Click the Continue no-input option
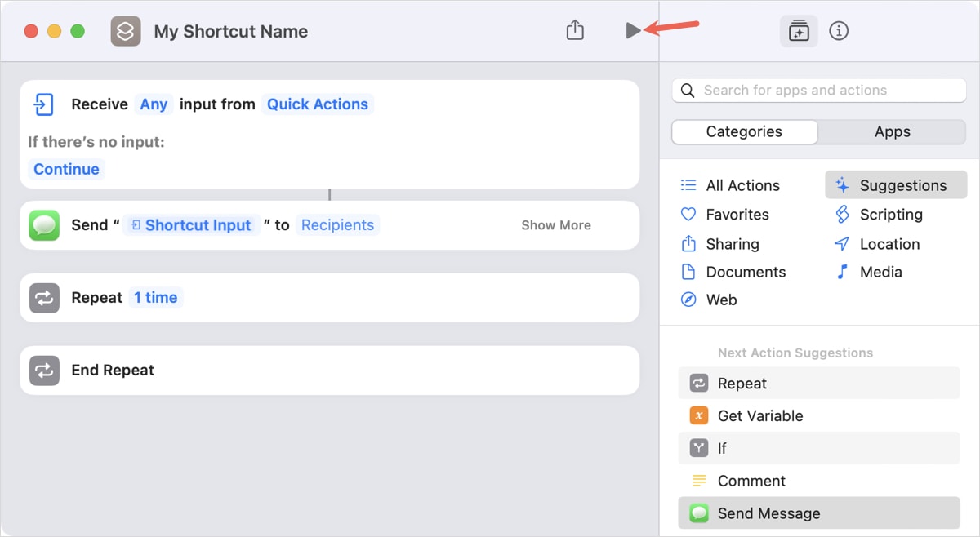The width and height of the screenshot is (980, 537). click(x=66, y=169)
